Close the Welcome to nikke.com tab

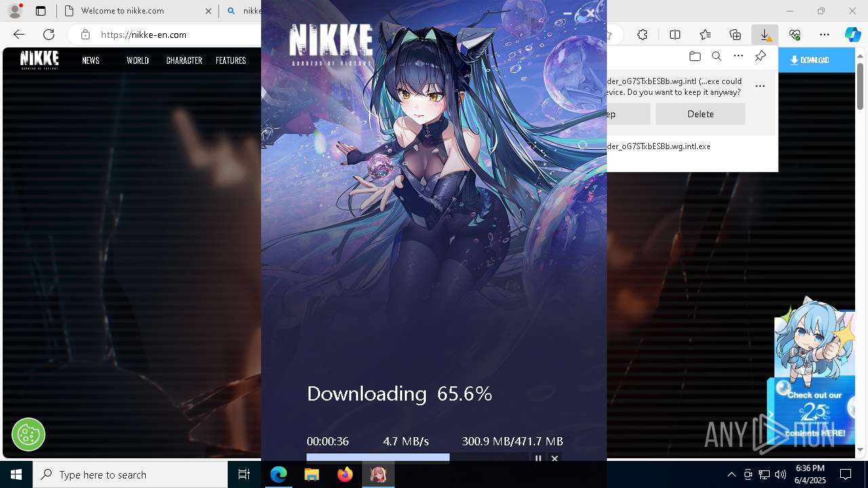click(x=208, y=11)
